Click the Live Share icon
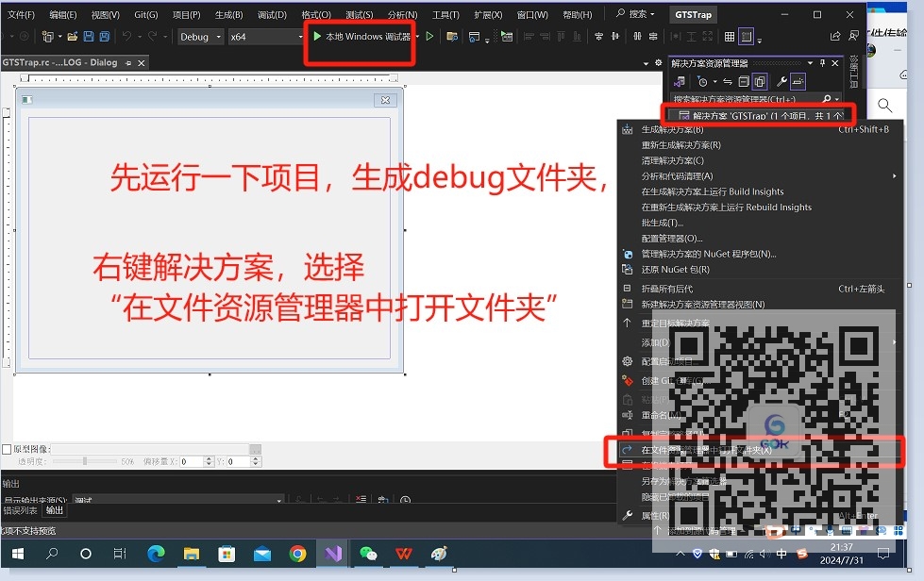 pos(835,37)
